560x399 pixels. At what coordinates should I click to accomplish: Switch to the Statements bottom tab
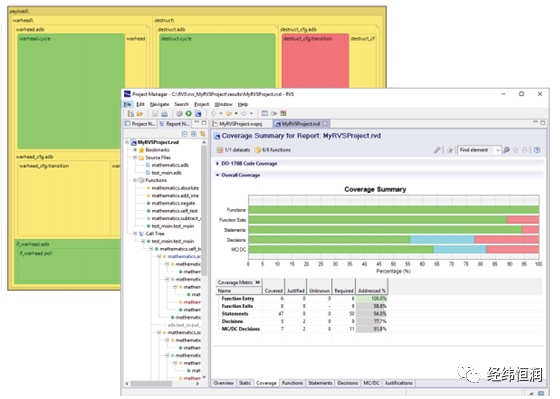320,383
